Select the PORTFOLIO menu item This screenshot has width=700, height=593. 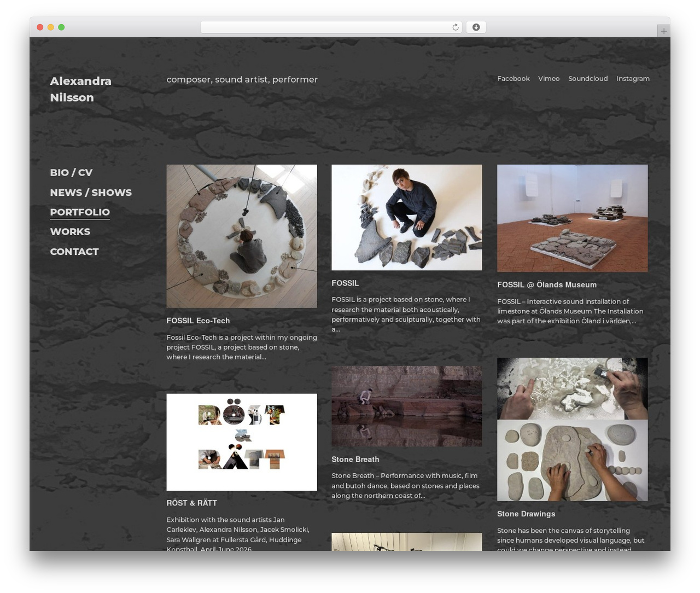click(x=80, y=212)
